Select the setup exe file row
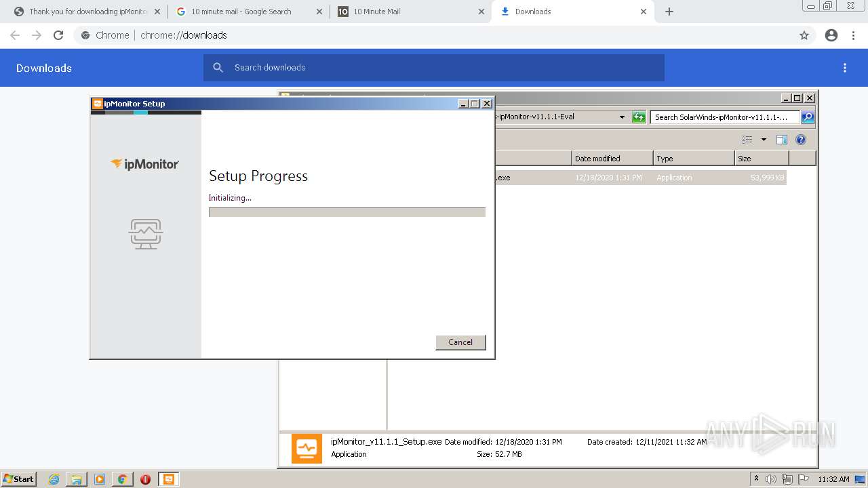This screenshot has height=488, width=868. tap(640, 178)
